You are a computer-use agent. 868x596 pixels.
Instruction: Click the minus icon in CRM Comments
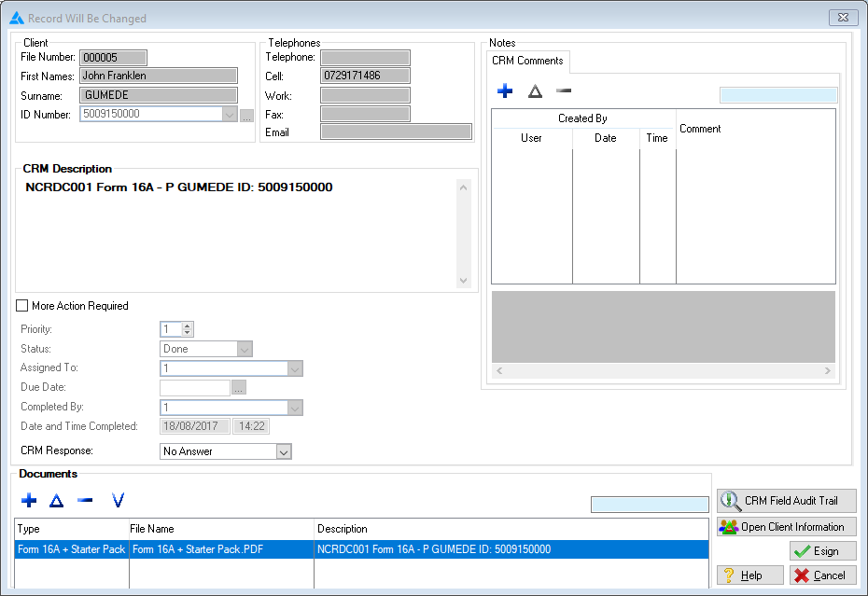click(x=564, y=91)
